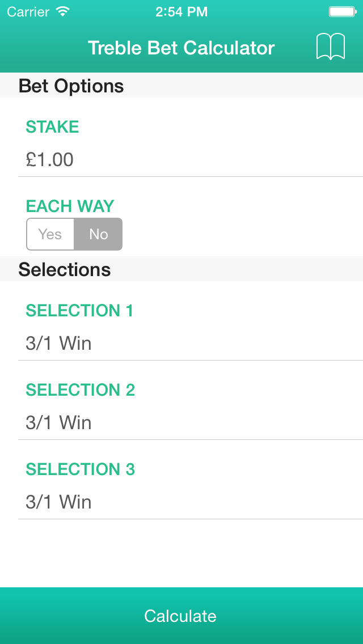Click the SELECTION 3 label
Viewport: 363px width, 644px height.
pyautogui.click(x=80, y=469)
